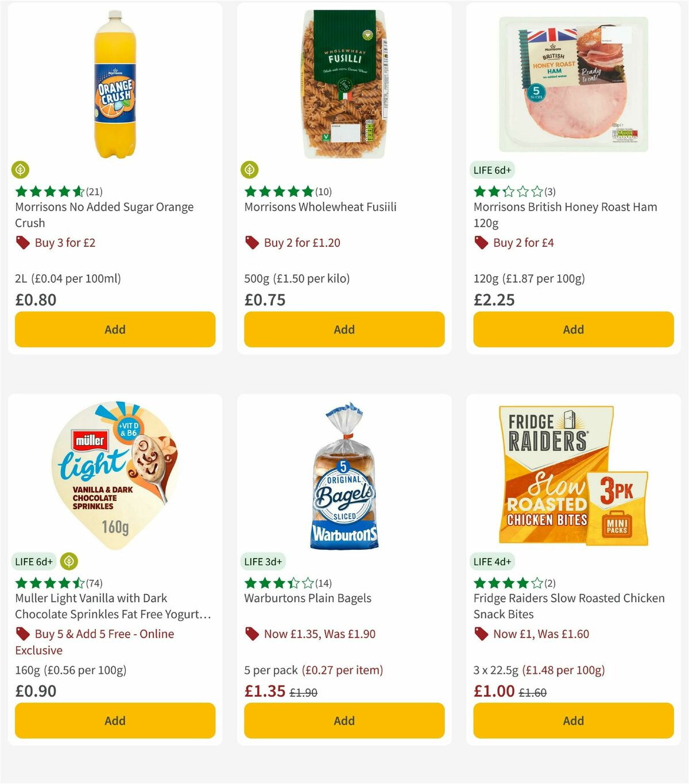
Task: Add Warburtons Plain Bagels to basket
Action: pyautogui.click(x=343, y=720)
